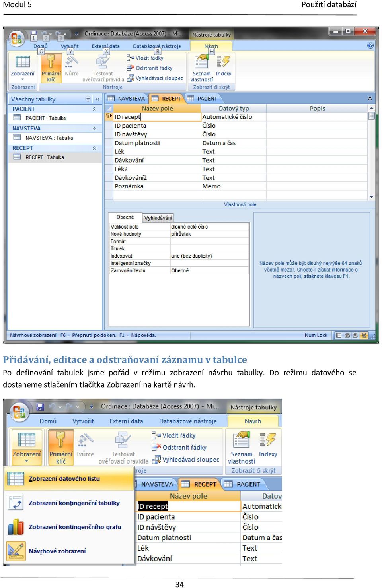Open Zobrazení dropdown arrow in lower ribbon

coord(27,461)
